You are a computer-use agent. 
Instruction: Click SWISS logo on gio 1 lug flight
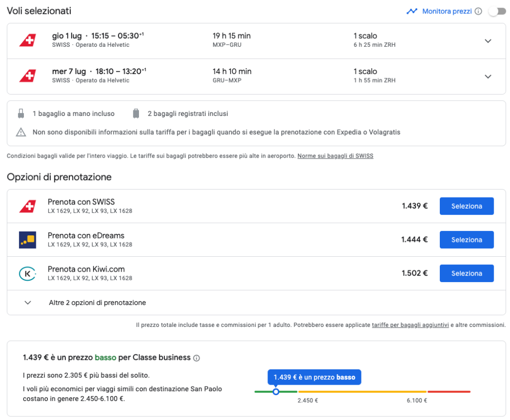click(x=28, y=40)
